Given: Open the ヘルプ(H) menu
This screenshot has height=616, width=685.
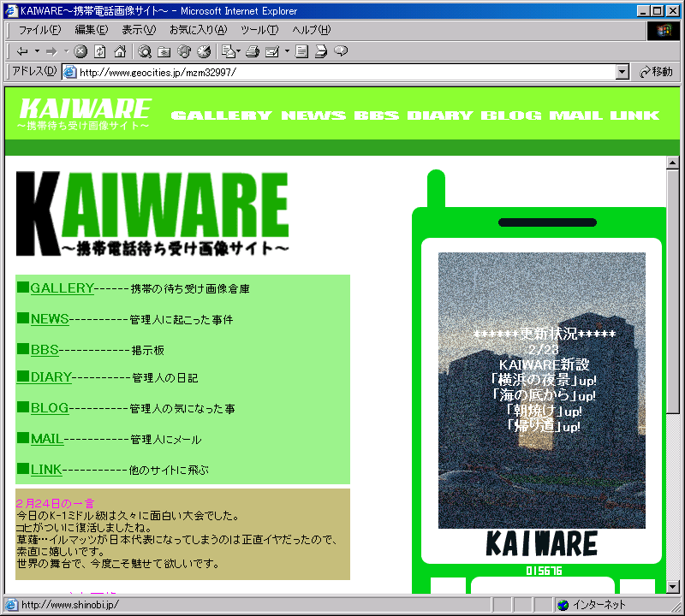Looking at the screenshot, I should (312, 30).
